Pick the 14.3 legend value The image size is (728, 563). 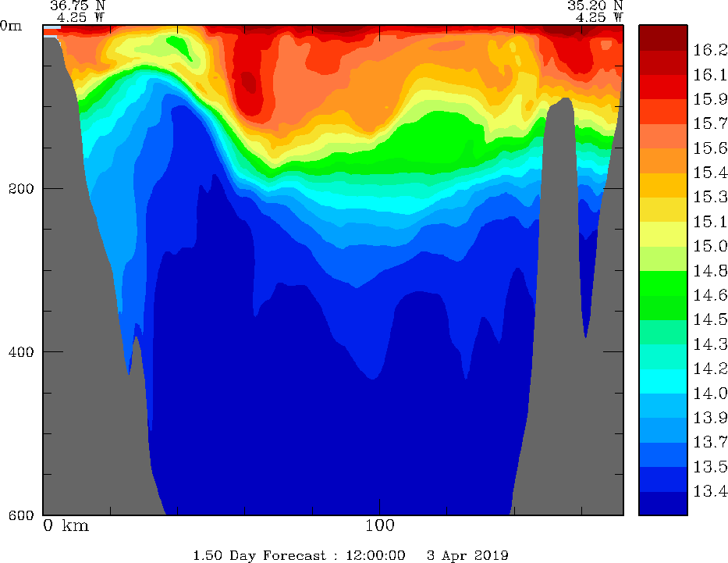click(x=710, y=344)
